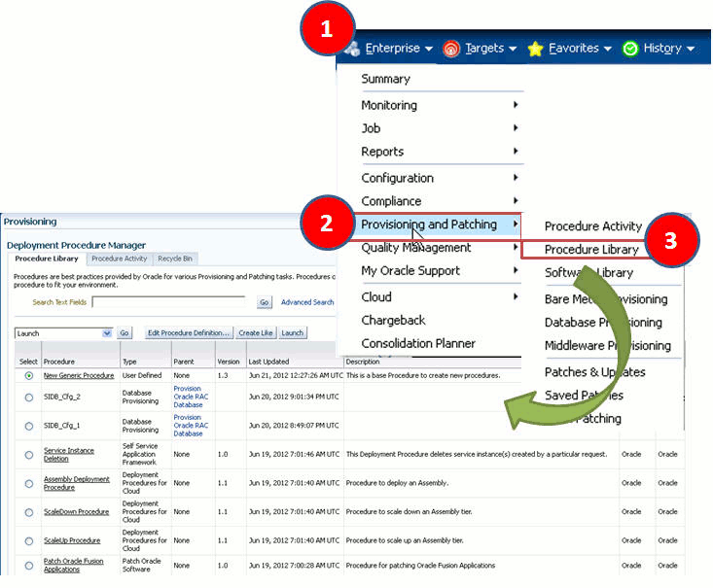The image size is (713, 588).
Task: Click the Create Like button
Action: (x=256, y=333)
